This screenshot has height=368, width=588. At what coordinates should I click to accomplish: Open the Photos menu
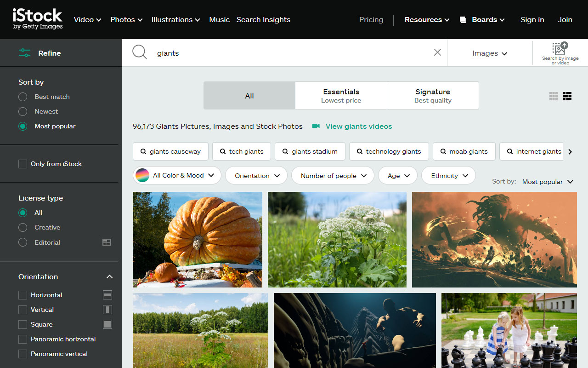coord(126,19)
